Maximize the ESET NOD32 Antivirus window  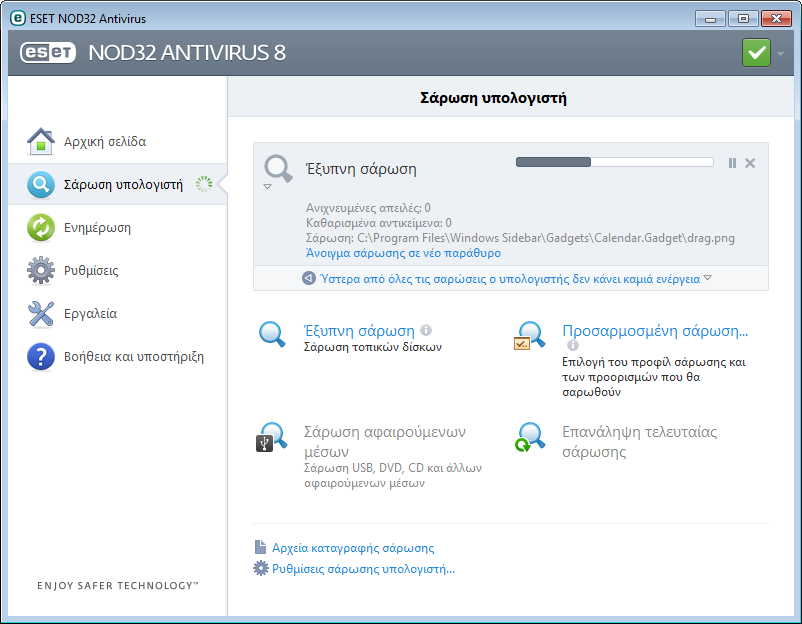[743, 19]
